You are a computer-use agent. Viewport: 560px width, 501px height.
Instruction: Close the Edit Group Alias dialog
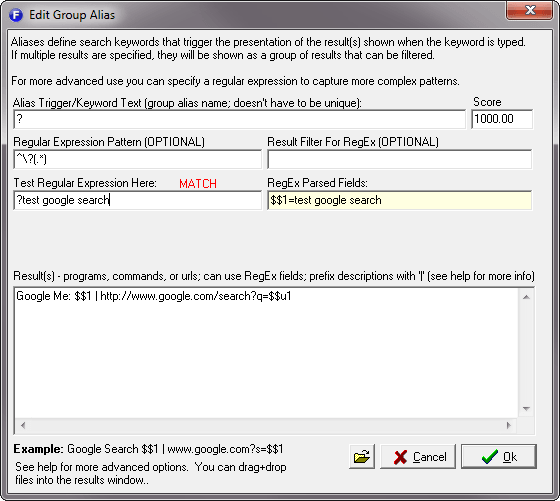(x=529, y=11)
